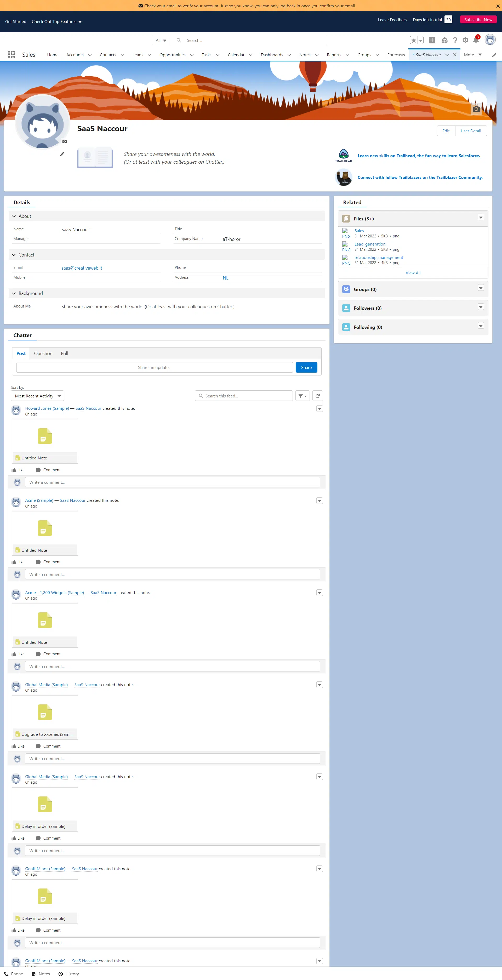Click the Subscribe Now button
The height and width of the screenshot is (980, 502).
[x=478, y=20]
